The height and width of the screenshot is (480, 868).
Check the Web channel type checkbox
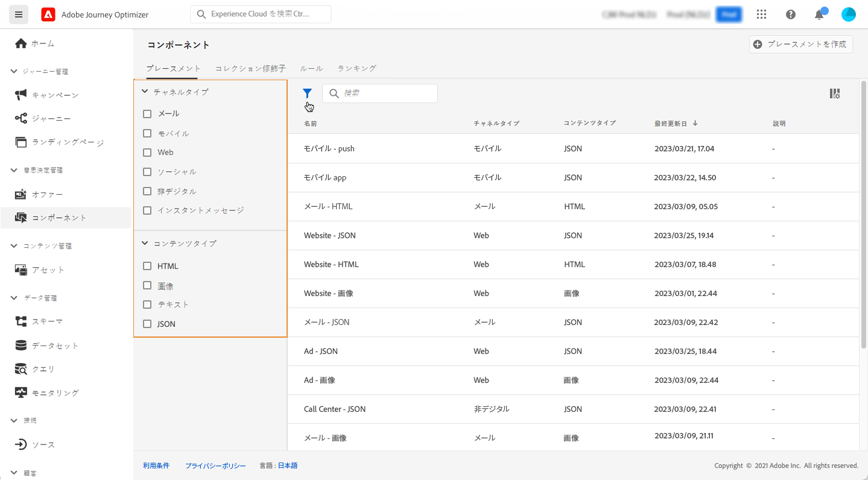click(x=147, y=153)
